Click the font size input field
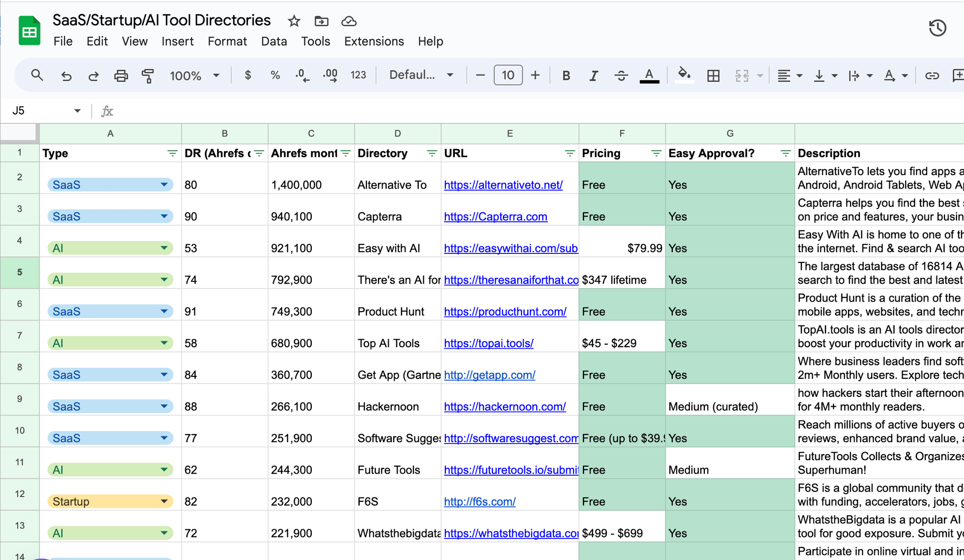Screen dimensions: 964x560 (x=508, y=75)
